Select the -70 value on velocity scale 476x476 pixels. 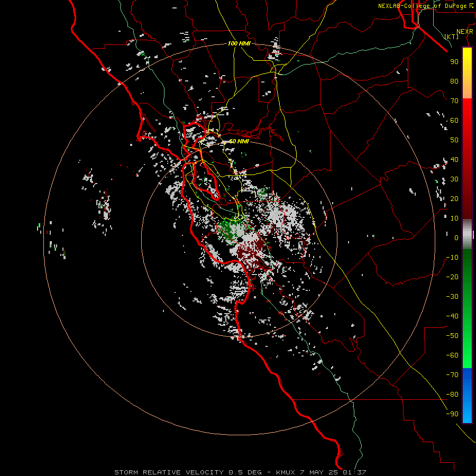(452, 375)
